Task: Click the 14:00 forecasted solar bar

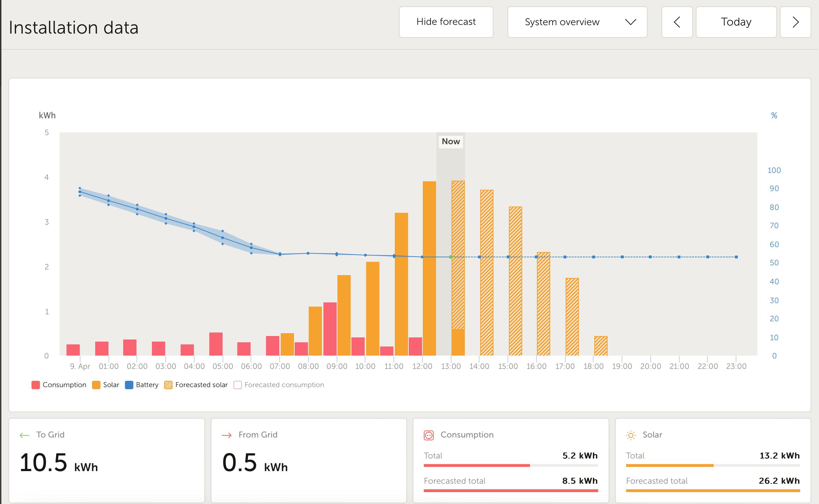Action: click(487, 273)
